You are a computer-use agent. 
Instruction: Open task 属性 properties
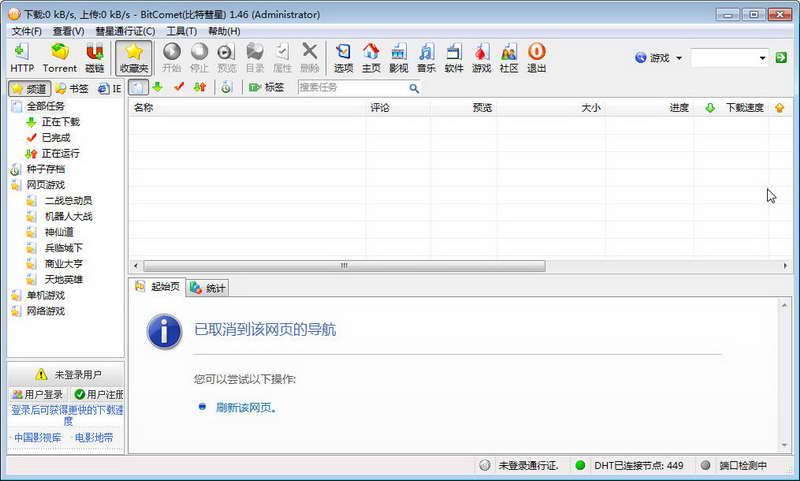coord(282,58)
